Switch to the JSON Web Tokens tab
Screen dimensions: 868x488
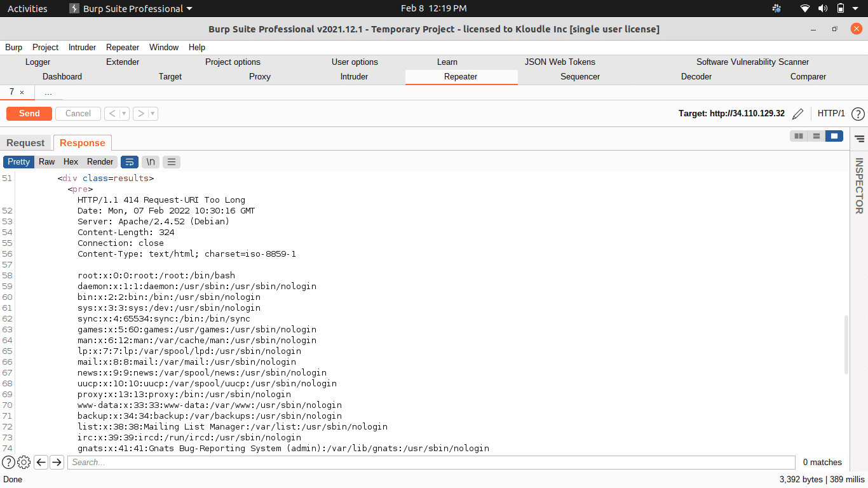560,62
